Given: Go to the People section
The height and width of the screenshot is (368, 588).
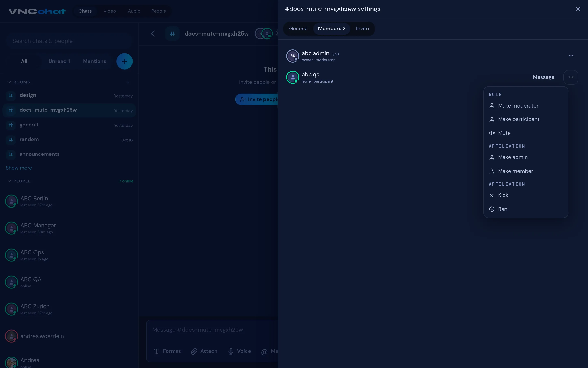Looking at the screenshot, I should click(x=158, y=11).
